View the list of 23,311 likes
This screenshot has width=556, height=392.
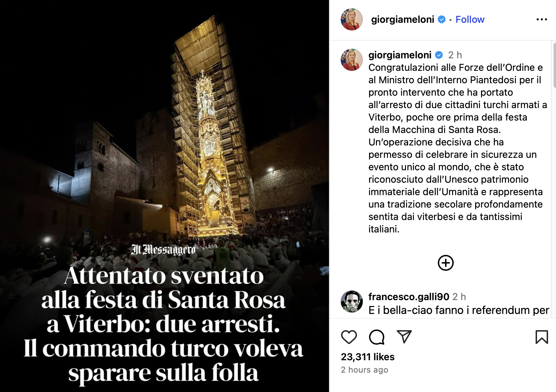pyautogui.click(x=368, y=357)
